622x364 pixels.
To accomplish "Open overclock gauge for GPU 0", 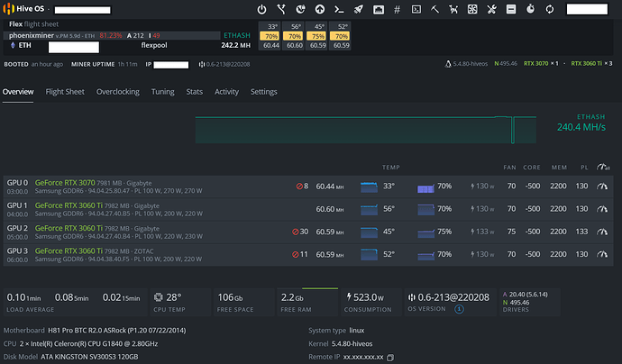I will point(602,186).
